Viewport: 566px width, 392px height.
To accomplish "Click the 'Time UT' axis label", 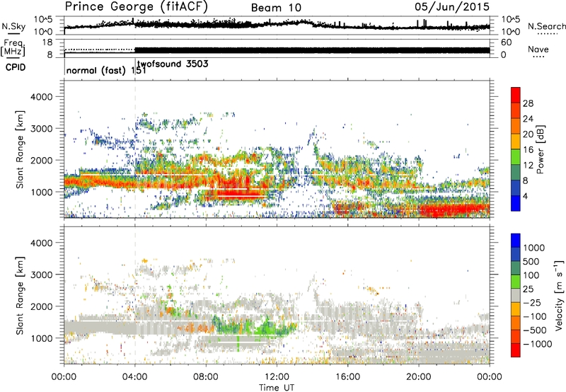I will 277,388.
